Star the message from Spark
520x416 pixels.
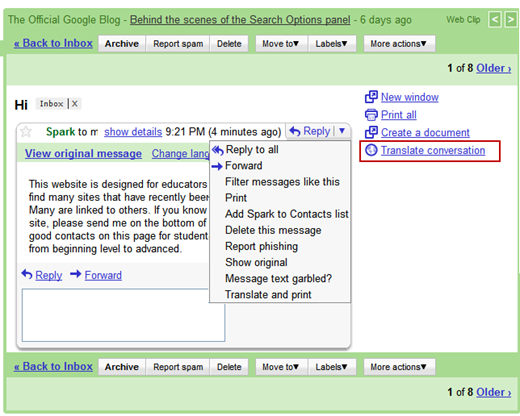pyautogui.click(x=26, y=132)
